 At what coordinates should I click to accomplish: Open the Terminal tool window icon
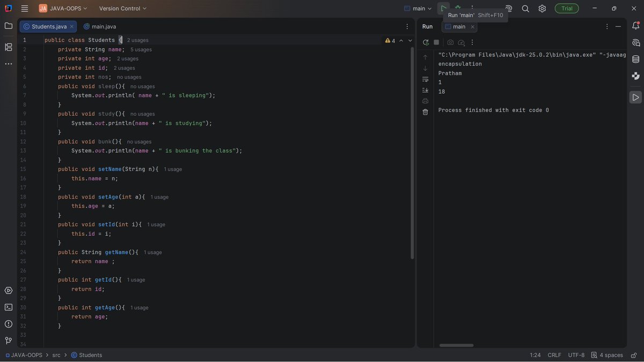click(9, 307)
